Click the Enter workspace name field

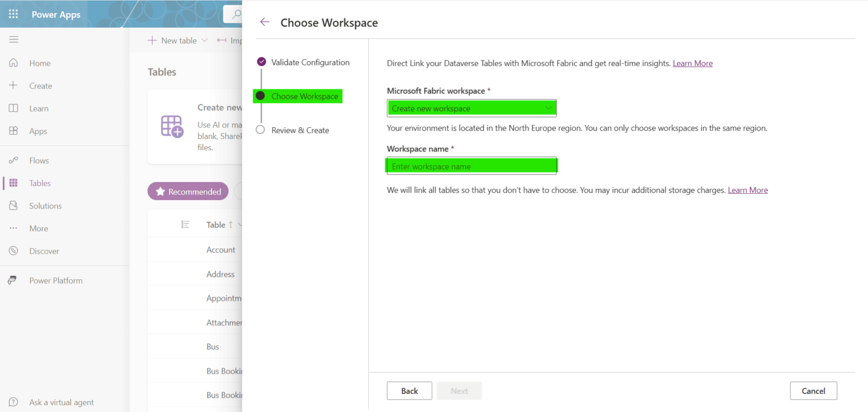[471, 166]
